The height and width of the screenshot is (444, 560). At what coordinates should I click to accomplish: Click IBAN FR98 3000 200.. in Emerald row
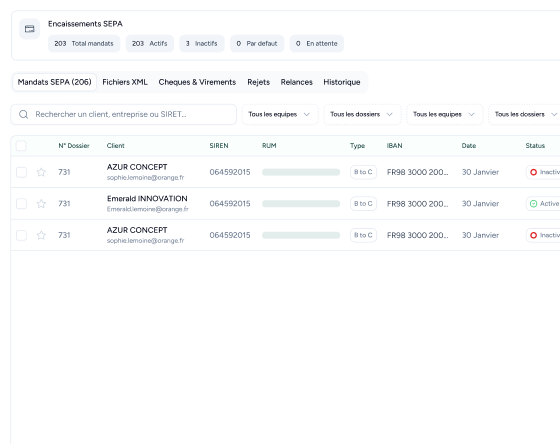[418, 204]
